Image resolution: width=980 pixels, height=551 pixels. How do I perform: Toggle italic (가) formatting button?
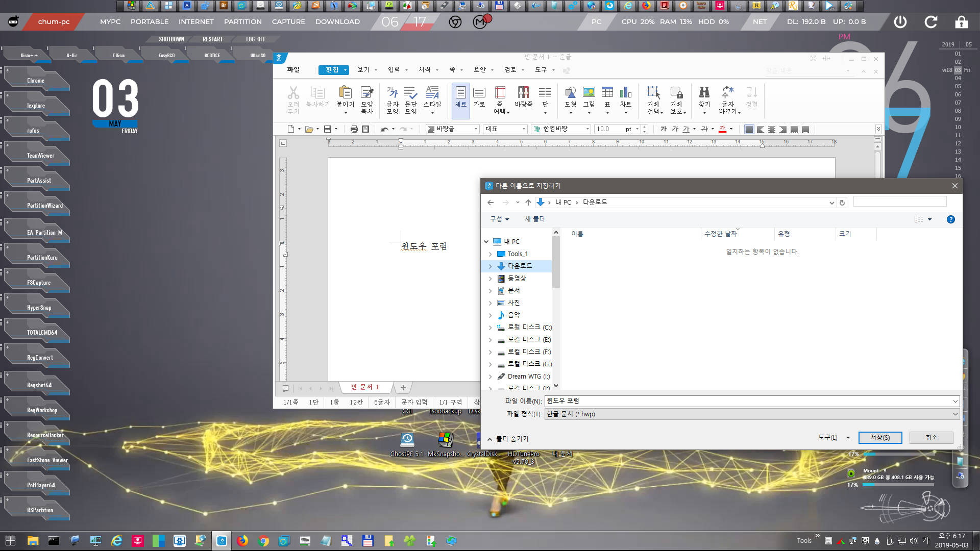click(675, 129)
